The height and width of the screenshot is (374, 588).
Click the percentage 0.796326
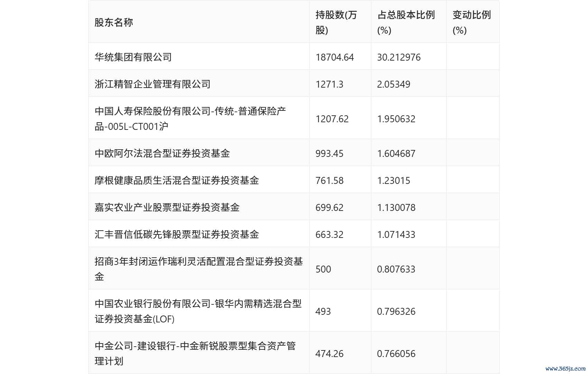(396, 311)
